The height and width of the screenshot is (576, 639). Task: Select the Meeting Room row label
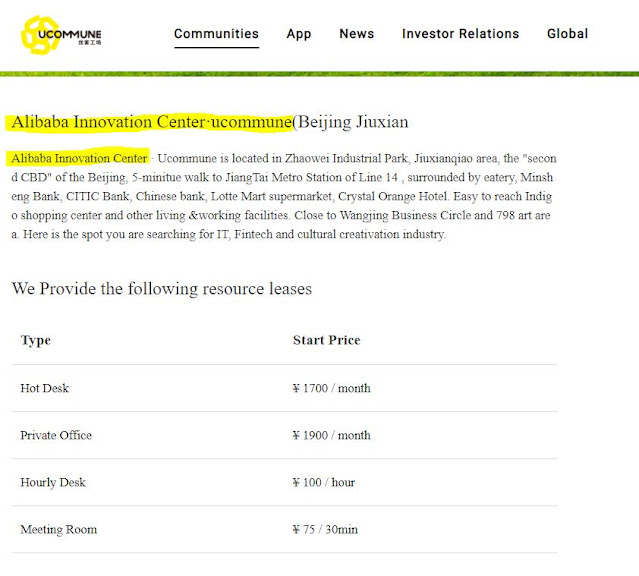[x=59, y=530]
